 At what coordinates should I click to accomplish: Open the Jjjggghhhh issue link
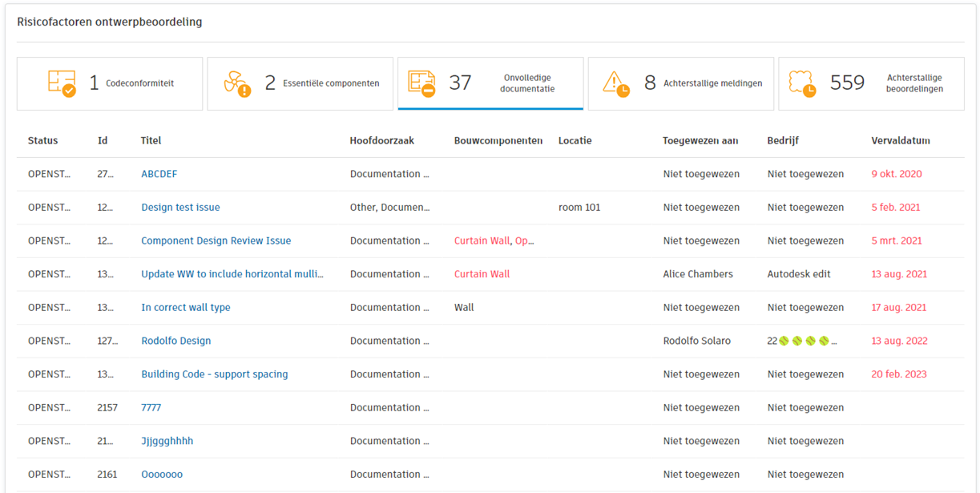167,441
